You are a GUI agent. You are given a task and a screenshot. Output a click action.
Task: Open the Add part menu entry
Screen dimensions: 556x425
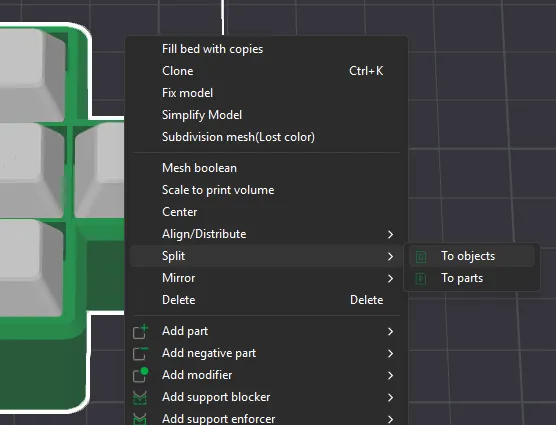click(x=266, y=331)
